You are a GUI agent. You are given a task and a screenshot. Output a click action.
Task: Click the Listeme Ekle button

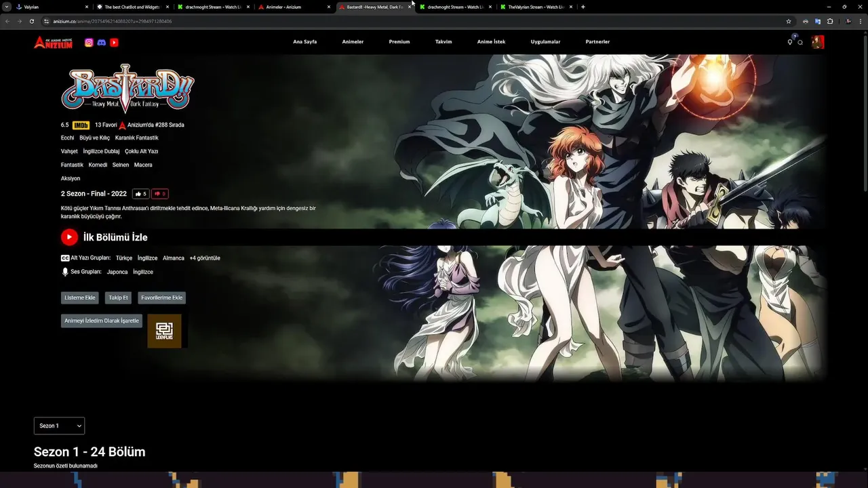(x=79, y=298)
